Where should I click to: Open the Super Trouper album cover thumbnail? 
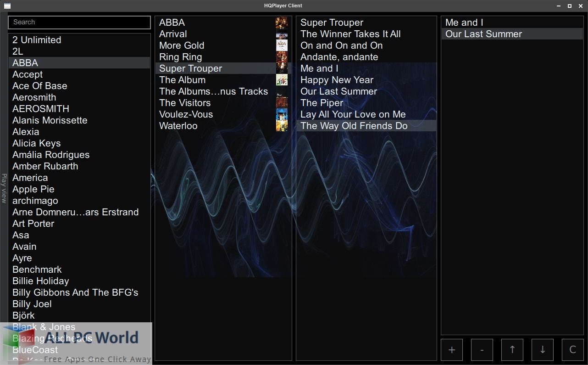click(x=282, y=68)
